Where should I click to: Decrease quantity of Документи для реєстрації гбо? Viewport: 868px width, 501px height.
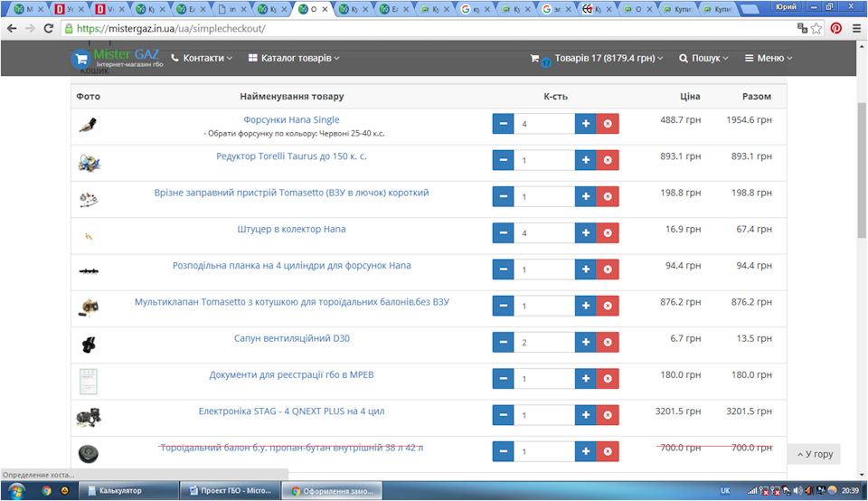pyautogui.click(x=503, y=379)
